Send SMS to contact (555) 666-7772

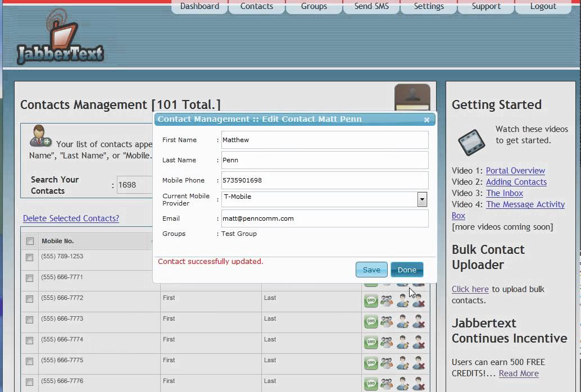click(371, 301)
